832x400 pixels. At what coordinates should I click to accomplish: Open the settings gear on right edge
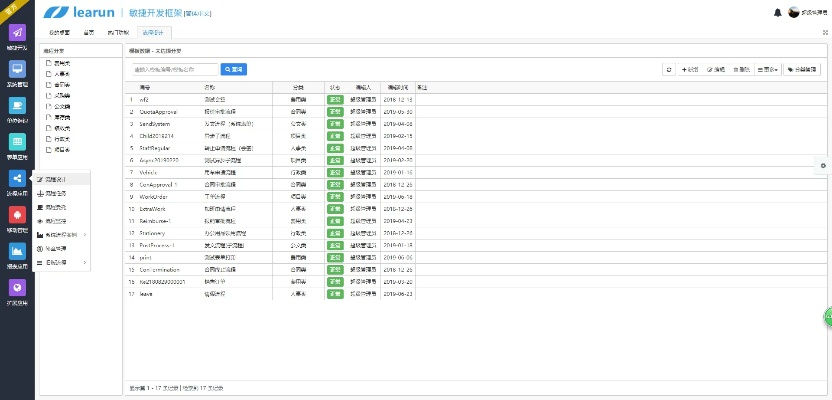tap(823, 165)
